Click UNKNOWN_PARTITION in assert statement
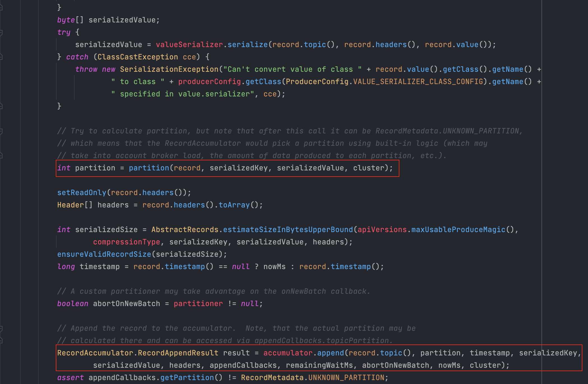 [346, 378]
